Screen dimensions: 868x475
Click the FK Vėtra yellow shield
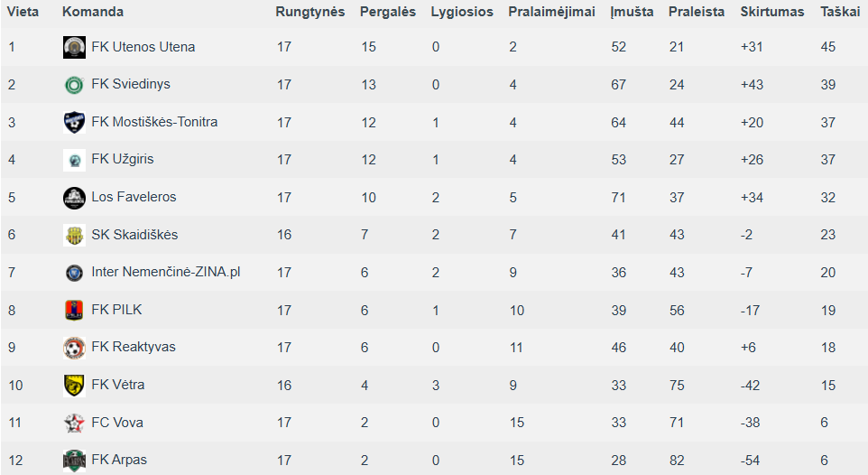point(74,386)
